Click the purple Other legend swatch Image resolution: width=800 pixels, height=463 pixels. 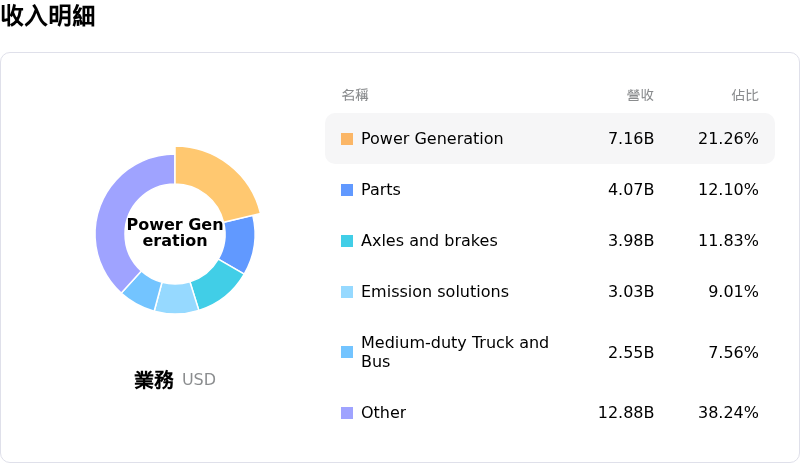coord(347,413)
